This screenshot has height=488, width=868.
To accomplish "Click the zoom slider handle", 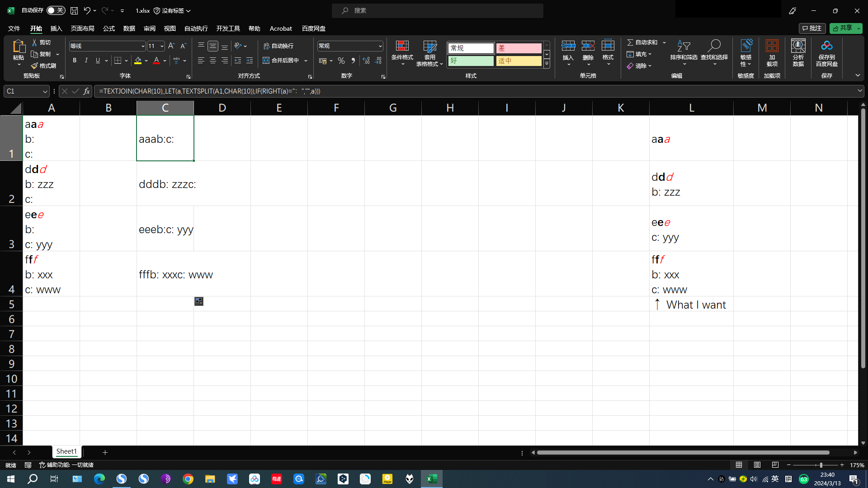I will click(821, 465).
